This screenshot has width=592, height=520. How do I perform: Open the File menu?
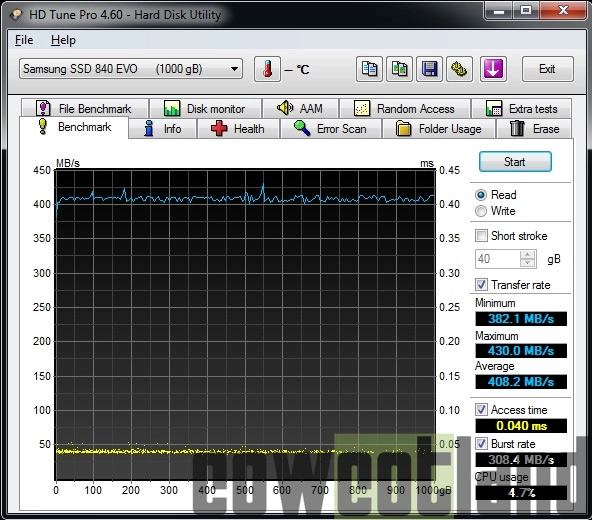pyautogui.click(x=24, y=40)
